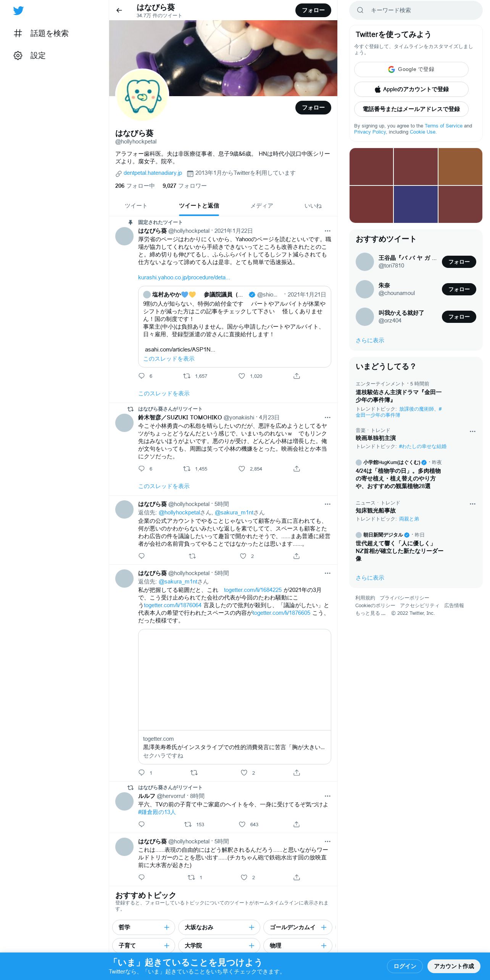Follow the 朱奈 @chounamoul account
490x980 pixels.
tap(459, 289)
